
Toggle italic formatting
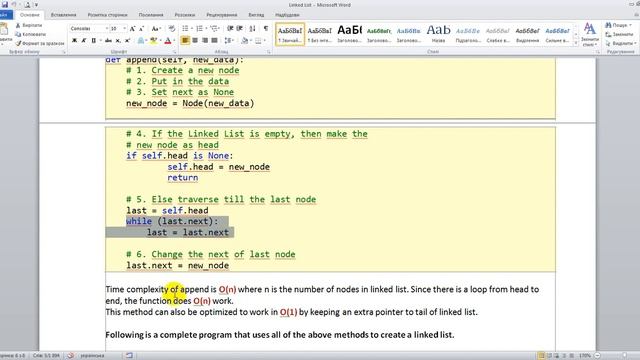(x=84, y=40)
